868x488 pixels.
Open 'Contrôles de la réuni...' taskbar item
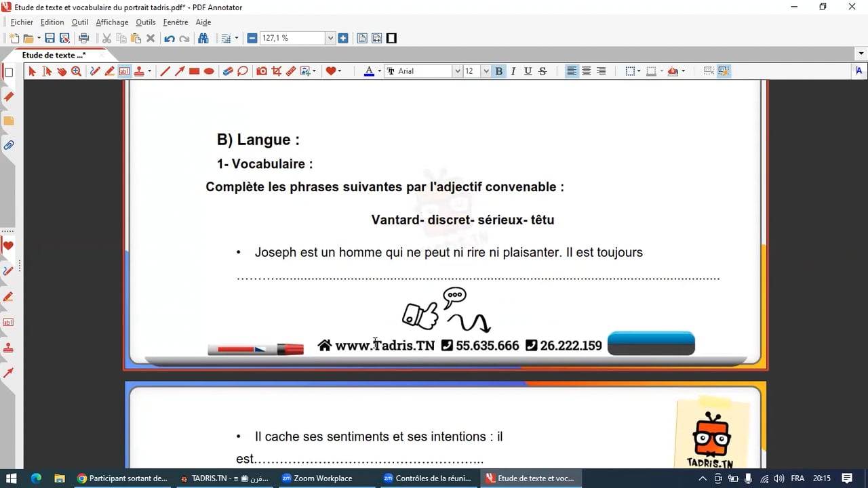pyautogui.click(x=427, y=479)
